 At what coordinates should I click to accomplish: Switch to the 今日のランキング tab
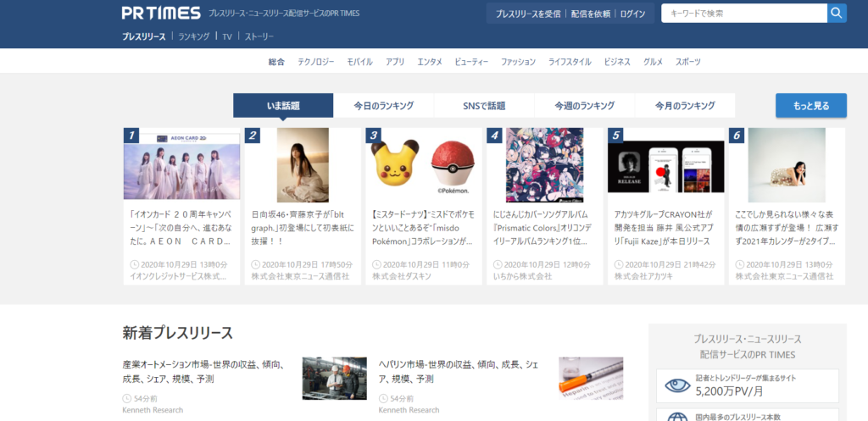coord(384,105)
